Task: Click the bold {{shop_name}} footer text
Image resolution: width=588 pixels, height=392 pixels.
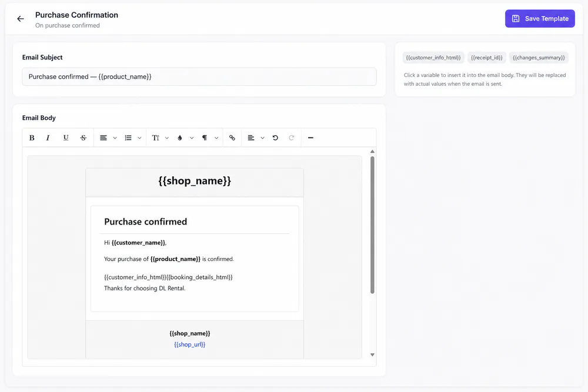Action: point(190,333)
